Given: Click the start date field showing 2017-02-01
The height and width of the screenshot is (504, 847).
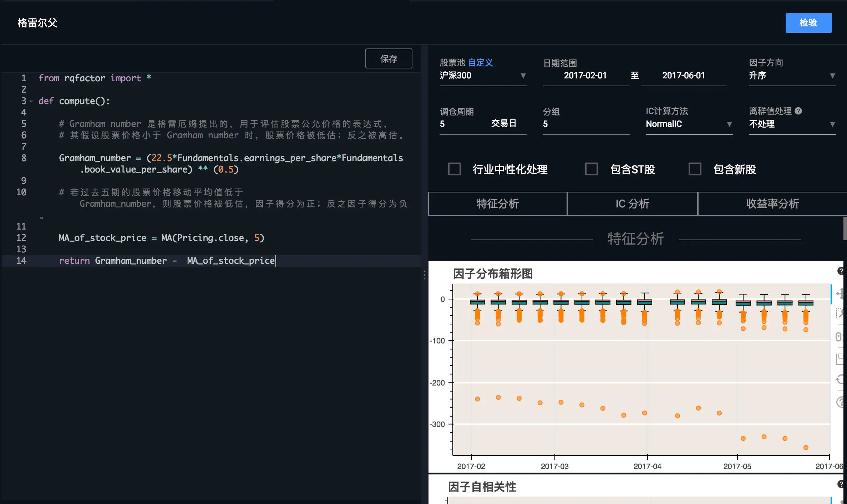Looking at the screenshot, I should tap(585, 76).
